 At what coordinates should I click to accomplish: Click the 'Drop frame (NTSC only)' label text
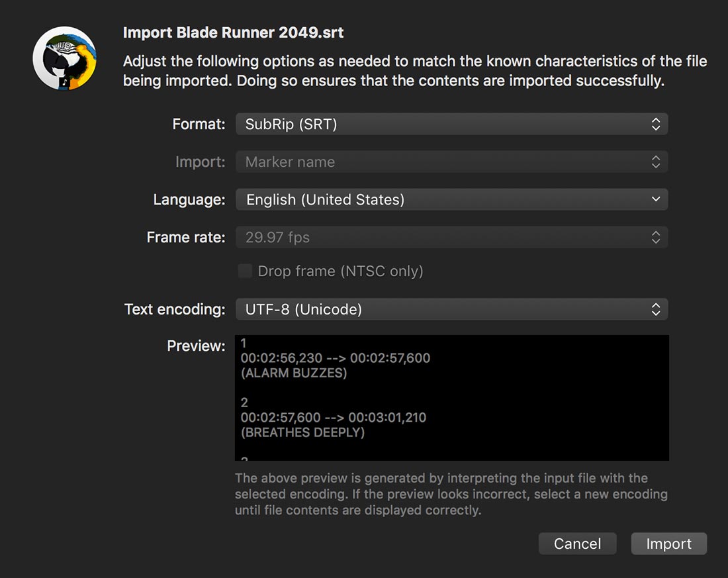340,271
